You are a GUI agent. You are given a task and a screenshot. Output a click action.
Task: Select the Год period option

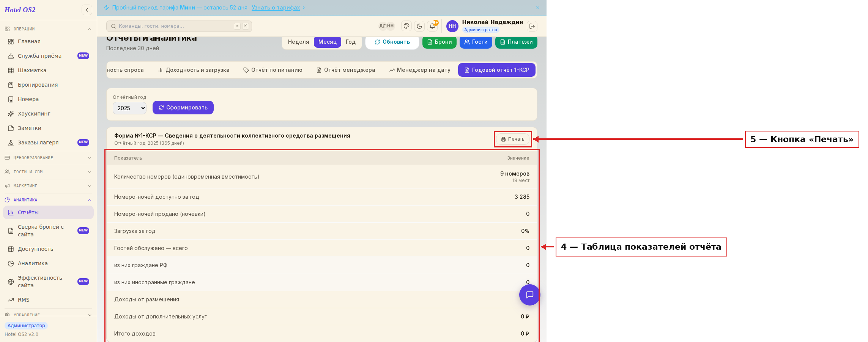click(x=350, y=42)
